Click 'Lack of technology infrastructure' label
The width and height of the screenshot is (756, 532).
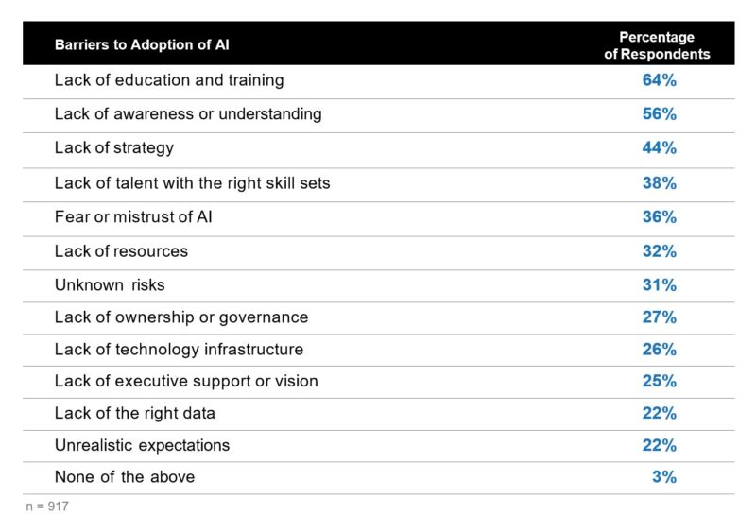[179, 350]
